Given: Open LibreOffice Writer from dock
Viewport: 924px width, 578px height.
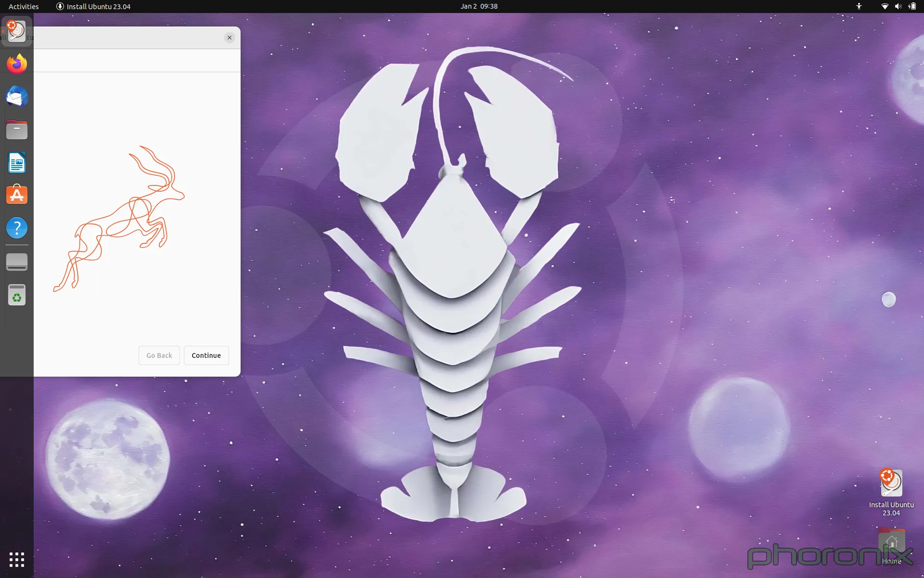Looking at the screenshot, I should pos(17,163).
